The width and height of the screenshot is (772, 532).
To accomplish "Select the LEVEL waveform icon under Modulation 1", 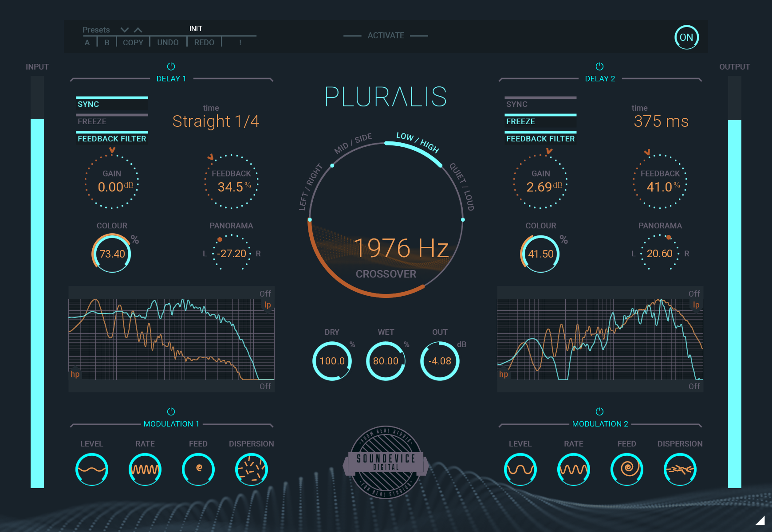I will click(91, 469).
